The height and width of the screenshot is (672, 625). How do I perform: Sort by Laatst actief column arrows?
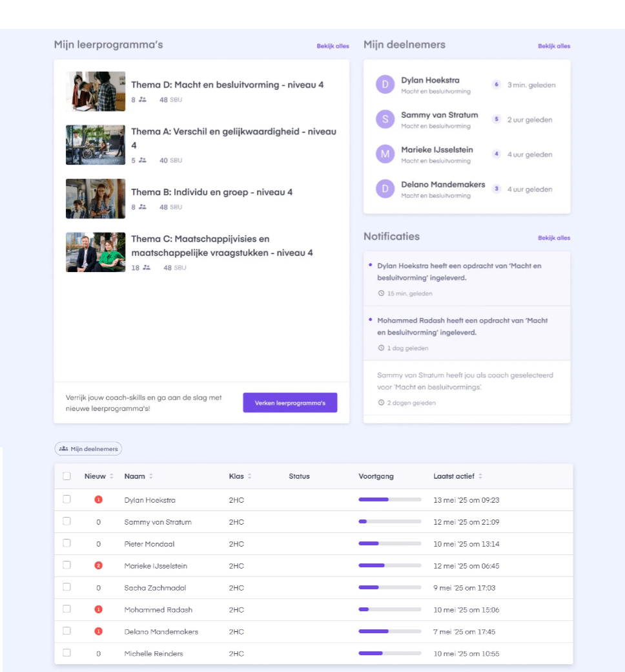tap(480, 476)
